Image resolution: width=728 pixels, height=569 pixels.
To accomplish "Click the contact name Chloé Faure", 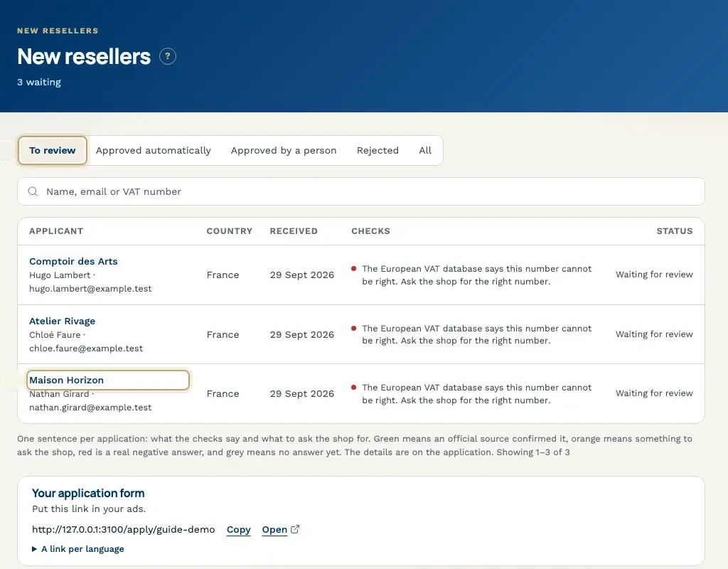I will click(55, 335).
